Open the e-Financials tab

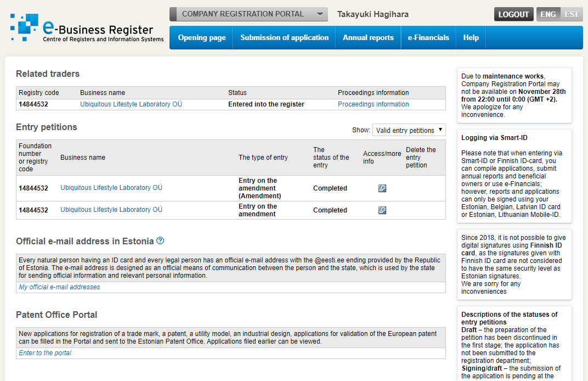(x=428, y=37)
